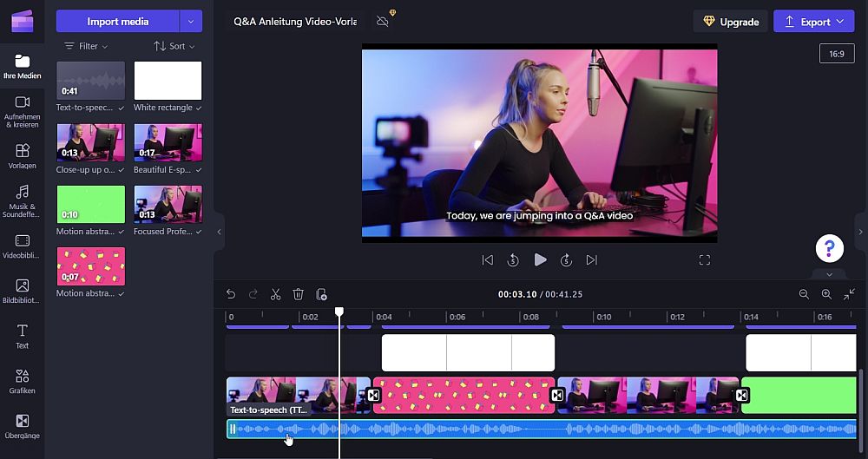868x459 pixels.
Task: Open the Grafiken sidebar section
Action: 23,382
